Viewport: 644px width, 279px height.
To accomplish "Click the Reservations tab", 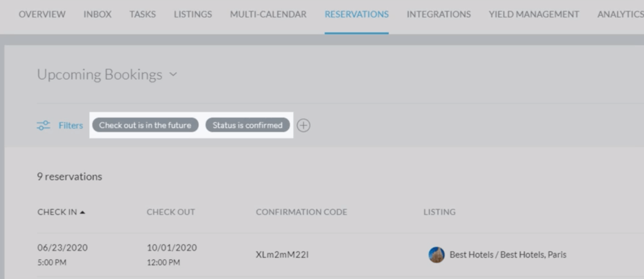I will pyautogui.click(x=356, y=14).
